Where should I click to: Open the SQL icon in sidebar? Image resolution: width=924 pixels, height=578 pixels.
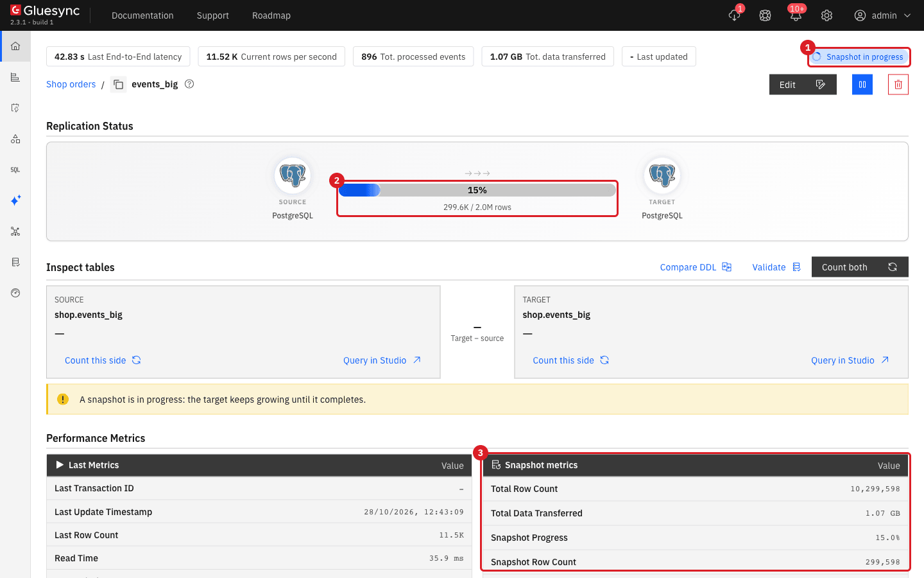pos(15,170)
